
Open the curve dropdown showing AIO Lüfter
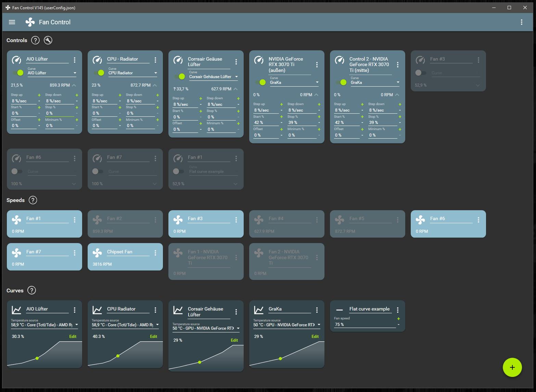click(52, 73)
